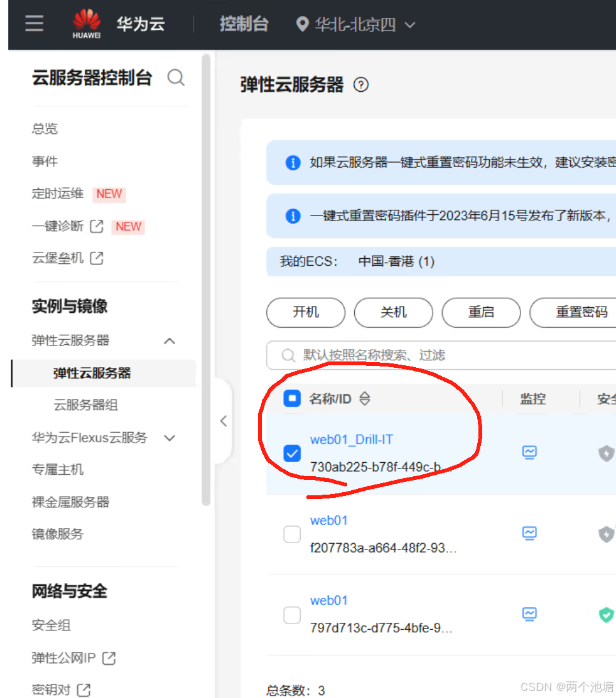
Task: Click ID text 730ab225-b78f-449c-b
Action: (375, 467)
